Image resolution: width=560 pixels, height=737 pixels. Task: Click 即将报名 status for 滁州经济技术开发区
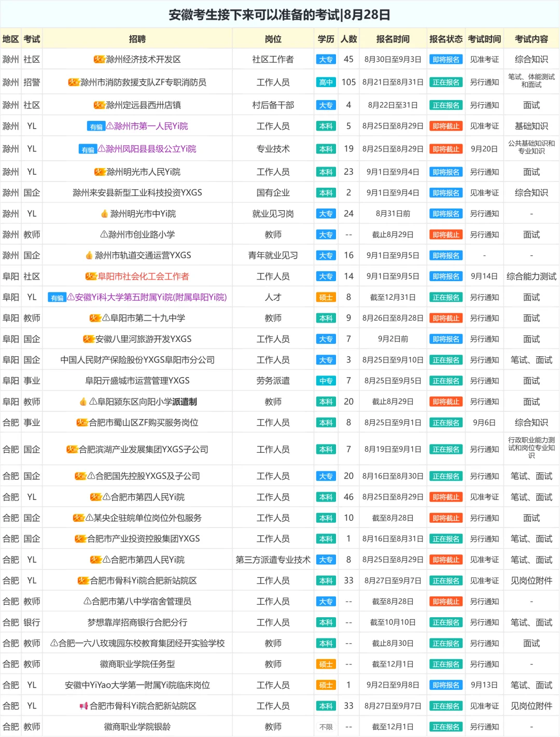coord(446,60)
